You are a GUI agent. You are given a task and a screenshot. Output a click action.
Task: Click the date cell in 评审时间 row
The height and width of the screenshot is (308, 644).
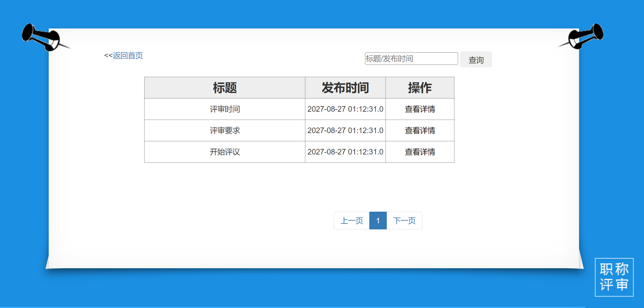pyautogui.click(x=345, y=109)
